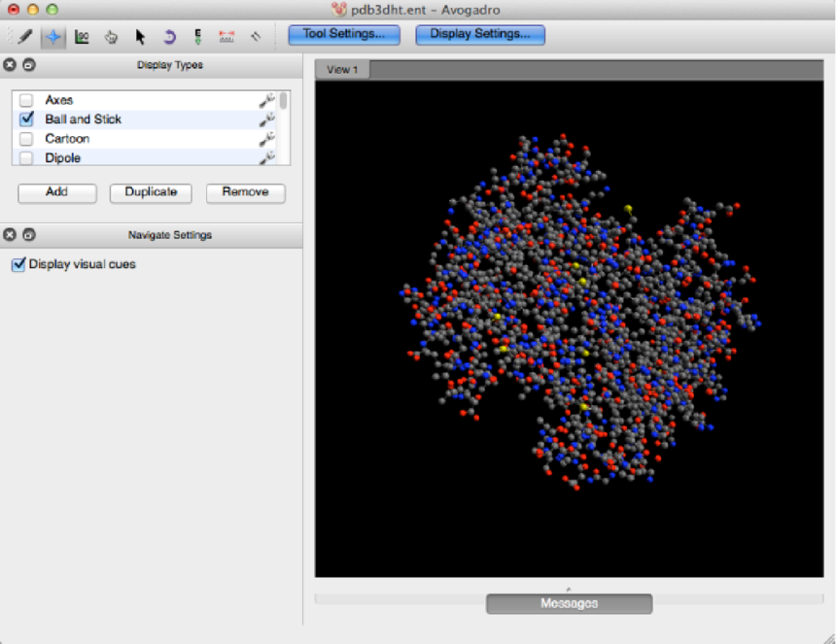Select the Navigate tool

(x=53, y=37)
